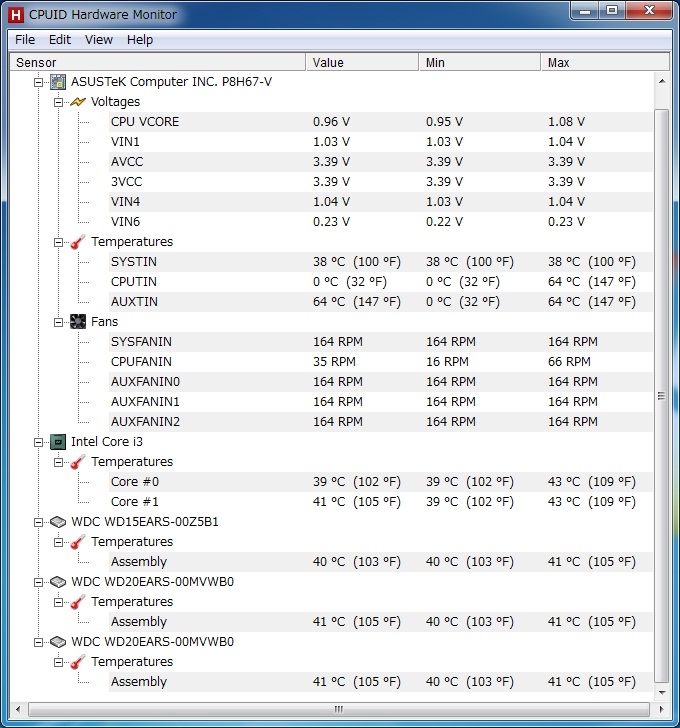Open the View menu
Screen dimensions: 680x728
point(99,39)
